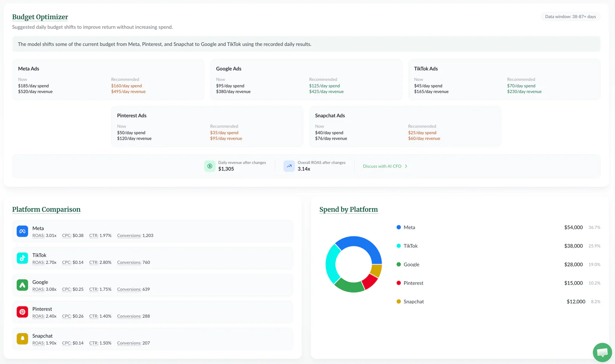Click the 36.7% Meta share value

click(594, 227)
